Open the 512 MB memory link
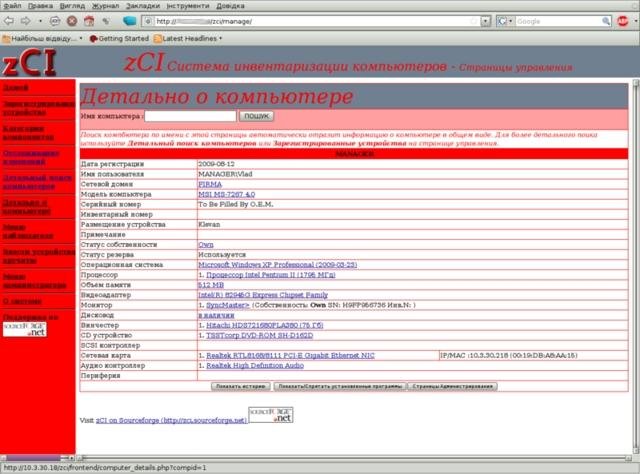The width and height of the screenshot is (640, 474). 211,285
